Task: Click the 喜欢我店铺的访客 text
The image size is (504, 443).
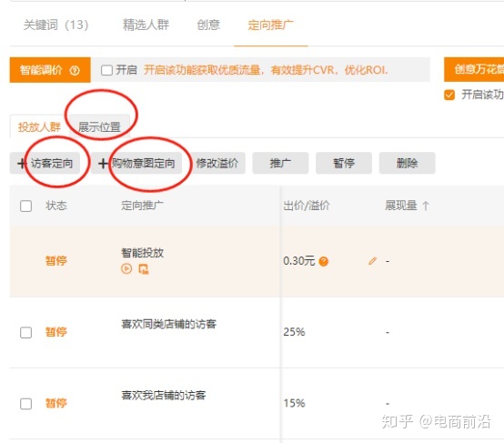Action: pyautogui.click(x=163, y=395)
